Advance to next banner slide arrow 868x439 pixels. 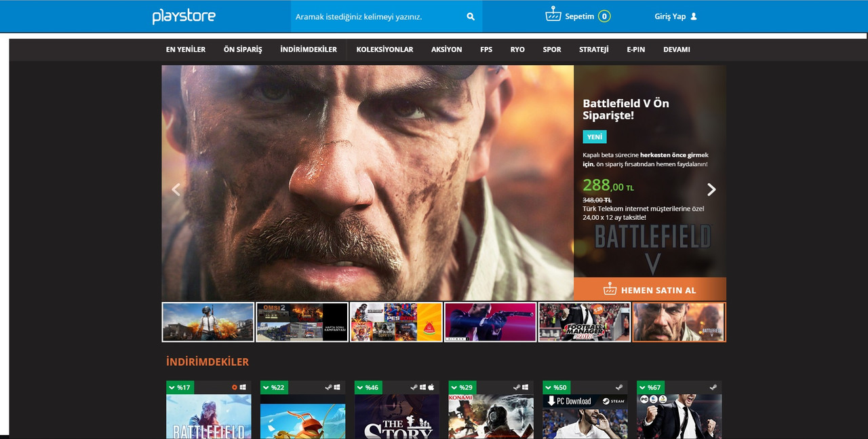[x=711, y=189]
